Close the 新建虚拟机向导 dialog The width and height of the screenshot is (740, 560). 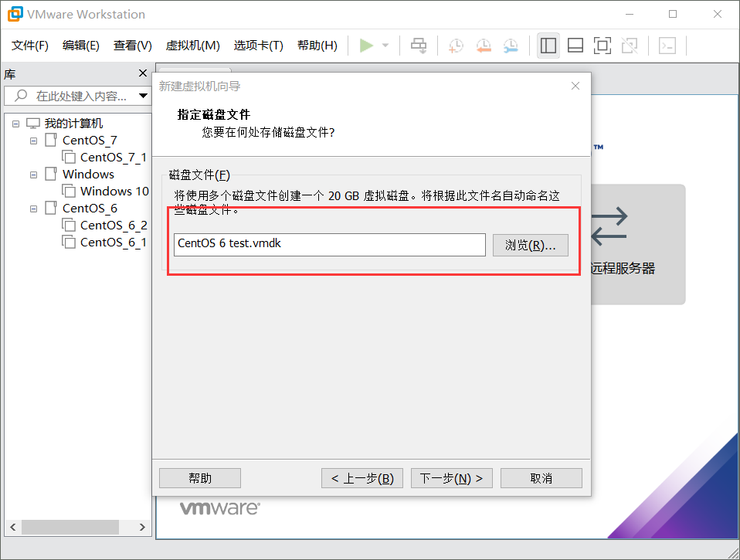click(575, 86)
